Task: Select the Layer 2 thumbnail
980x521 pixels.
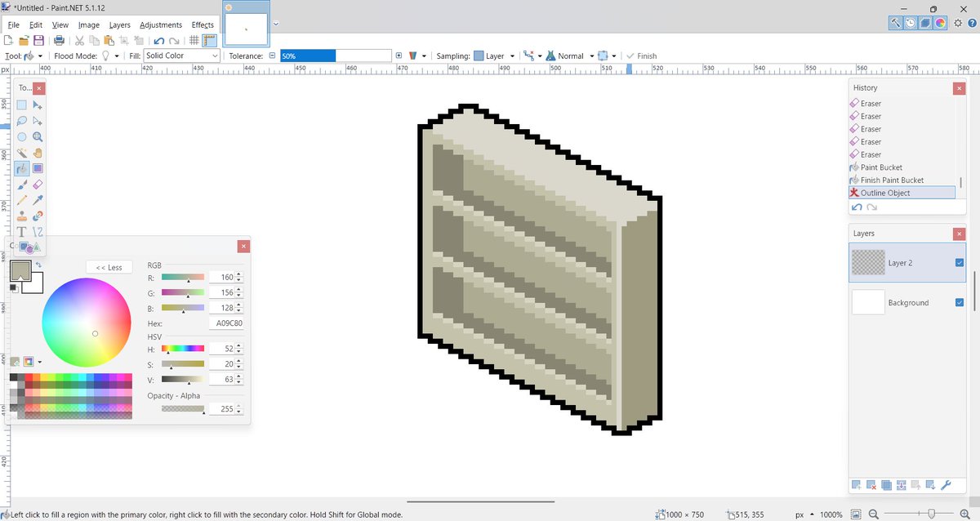Action: click(867, 263)
